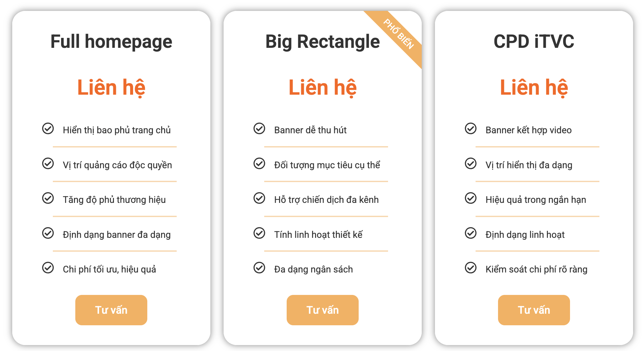Click check icon beside 'Kiểm soát chi phí rõ ràng'
This screenshot has width=644, height=351.
coord(471,268)
